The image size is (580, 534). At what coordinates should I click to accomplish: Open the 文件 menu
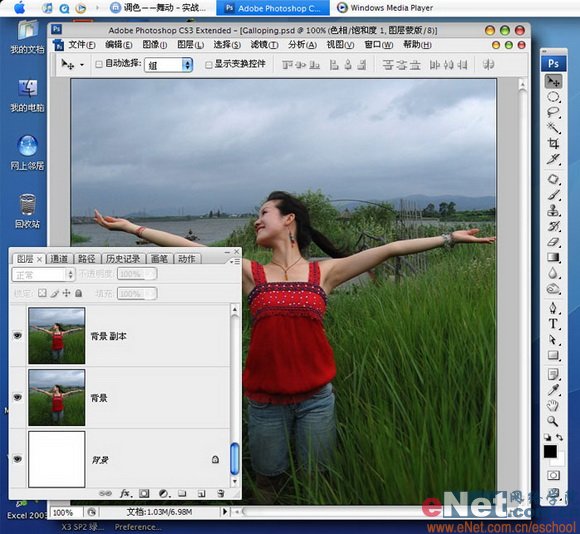point(81,45)
